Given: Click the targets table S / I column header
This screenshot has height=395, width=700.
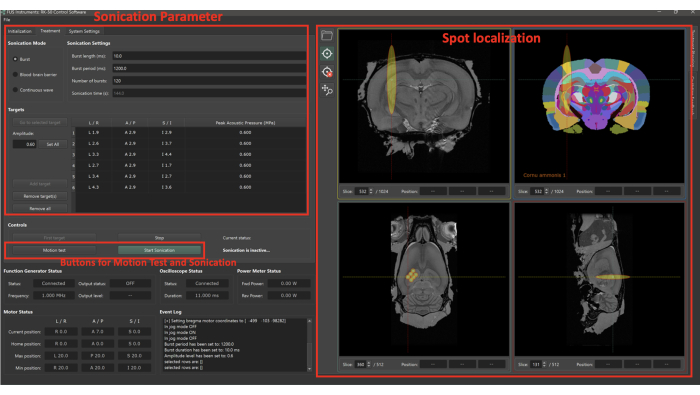Looking at the screenshot, I should point(166,123).
